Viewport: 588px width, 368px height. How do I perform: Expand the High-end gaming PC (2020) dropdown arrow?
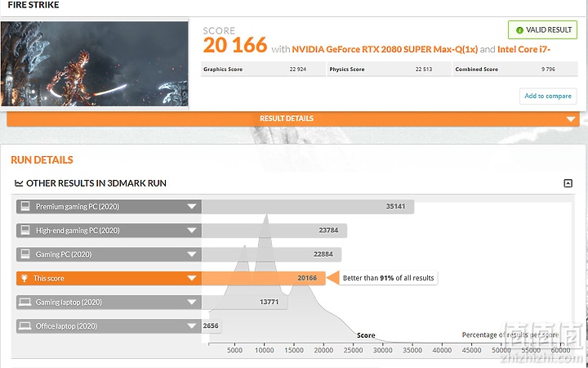tap(192, 230)
